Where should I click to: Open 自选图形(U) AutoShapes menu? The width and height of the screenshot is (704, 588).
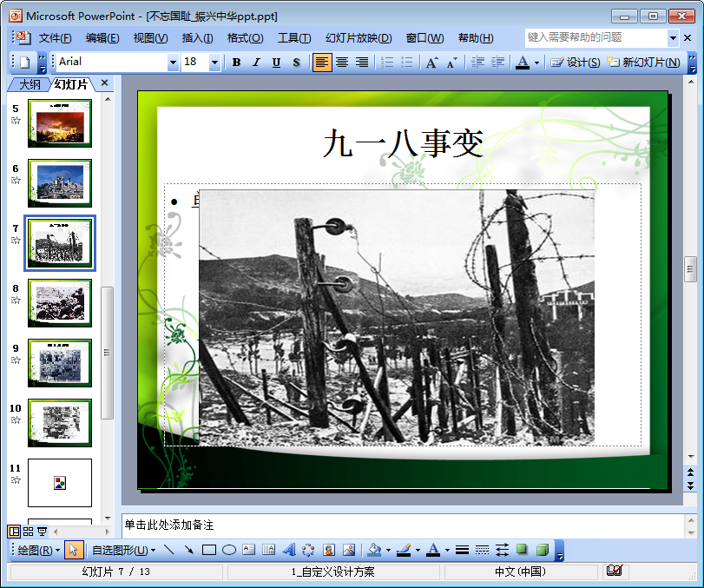click(x=123, y=551)
